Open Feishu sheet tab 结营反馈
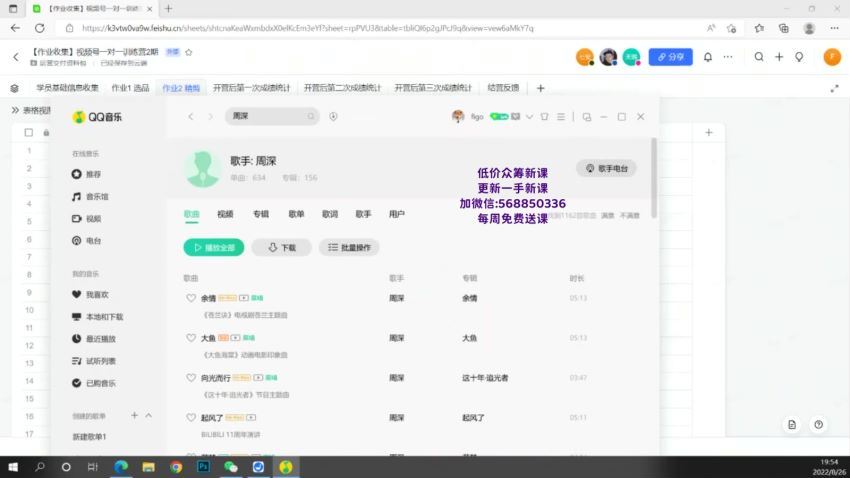The height and width of the screenshot is (478, 850). (x=503, y=88)
